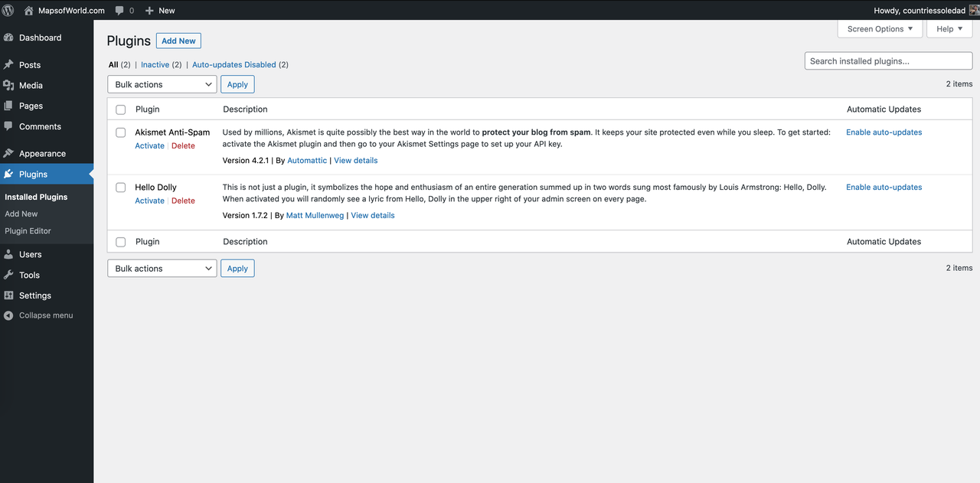Open the Appearance menu label
This screenshot has height=483, width=980.
[42, 153]
